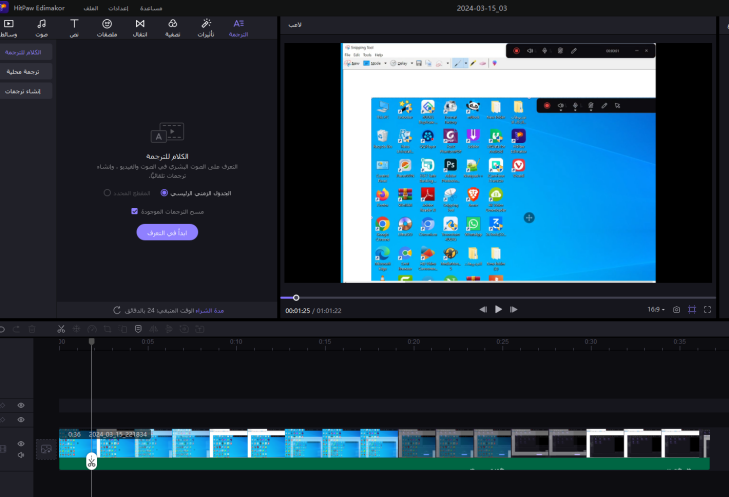729x497 pixels.
Task: Open the وسائط media tab
Action: 9,28
